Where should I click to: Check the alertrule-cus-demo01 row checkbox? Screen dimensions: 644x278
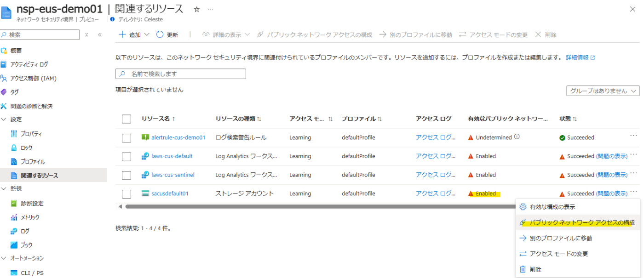(126, 137)
